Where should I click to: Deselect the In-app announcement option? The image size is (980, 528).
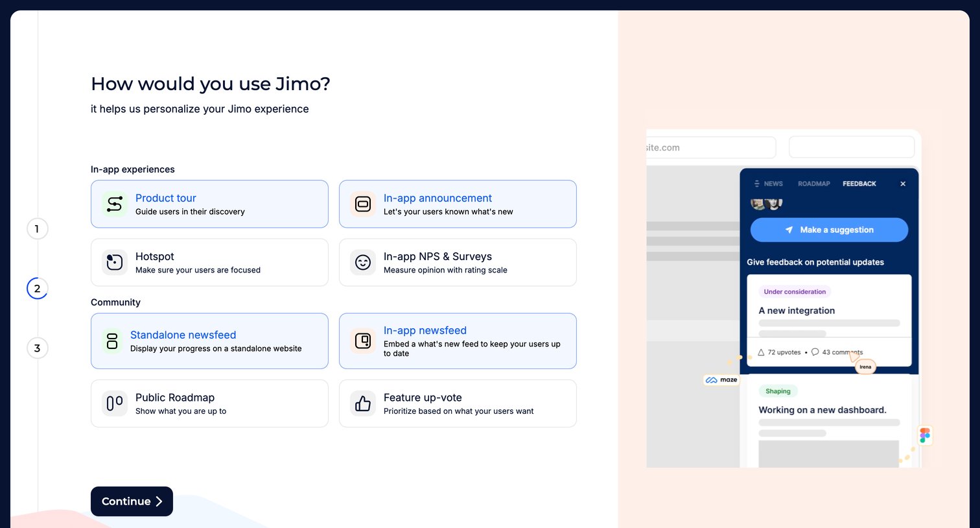pos(458,204)
